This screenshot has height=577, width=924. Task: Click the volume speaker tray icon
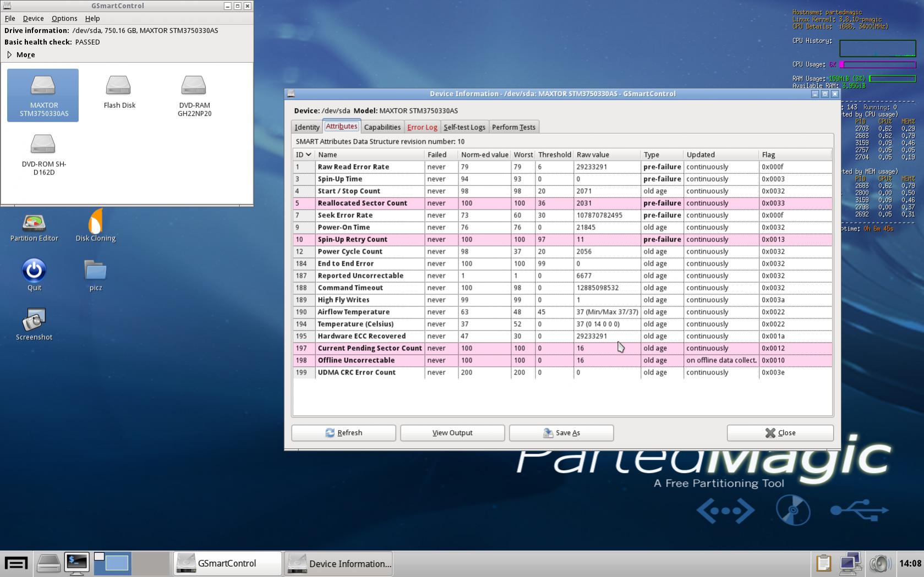click(880, 564)
